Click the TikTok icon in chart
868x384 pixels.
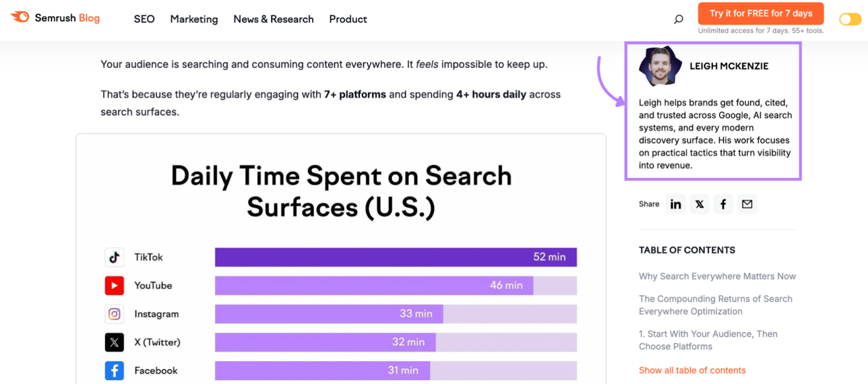[114, 257]
